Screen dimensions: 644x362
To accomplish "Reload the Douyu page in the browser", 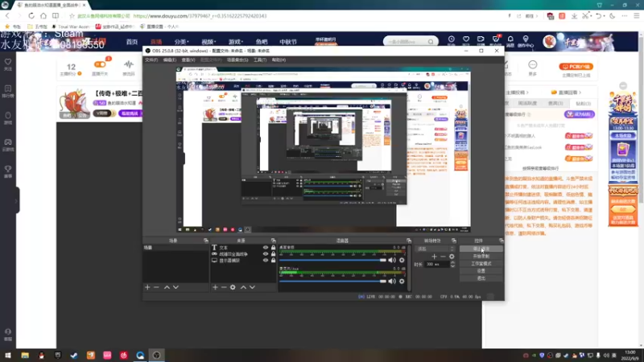I will [x=31, y=16].
